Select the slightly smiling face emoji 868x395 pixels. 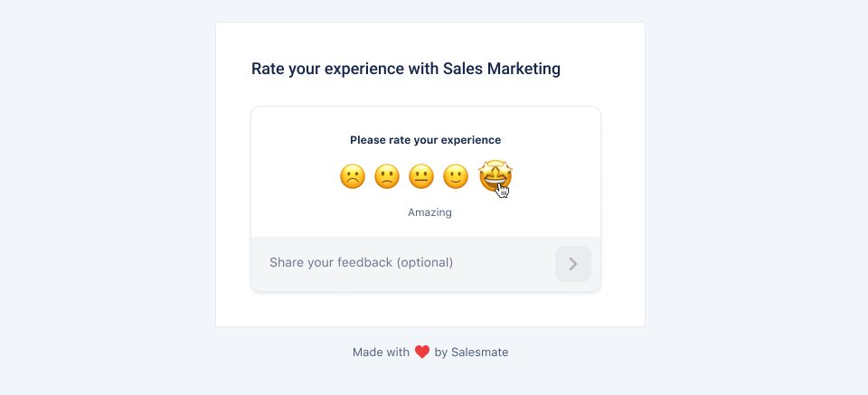click(456, 177)
